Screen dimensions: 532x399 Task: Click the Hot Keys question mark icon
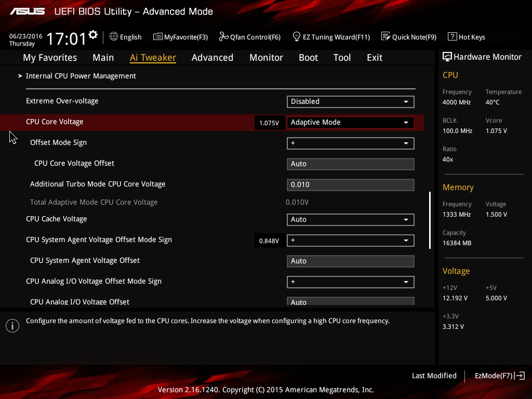[x=453, y=36]
